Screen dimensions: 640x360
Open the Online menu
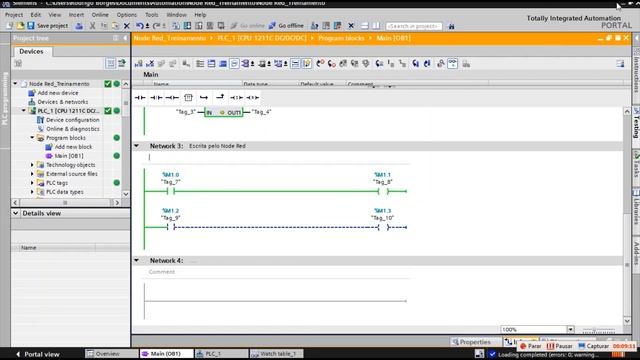(x=100, y=15)
